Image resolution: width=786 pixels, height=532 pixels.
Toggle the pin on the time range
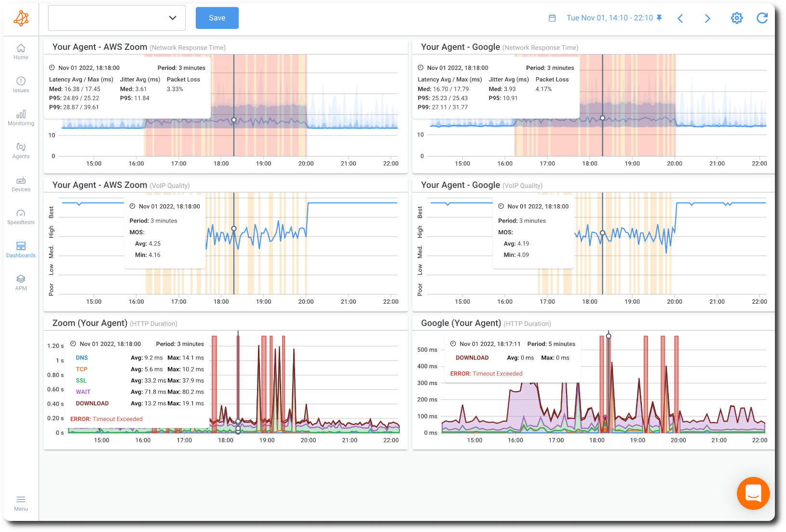point(660,17)
